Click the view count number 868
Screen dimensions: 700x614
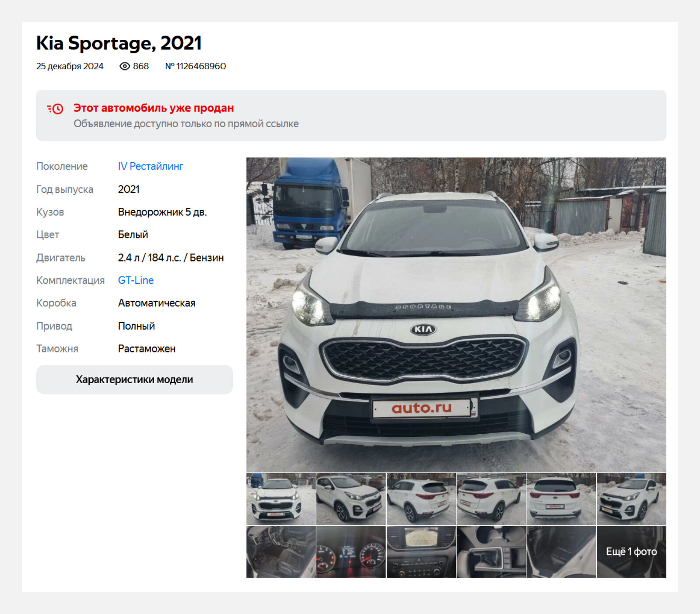(x=141, y=66)
